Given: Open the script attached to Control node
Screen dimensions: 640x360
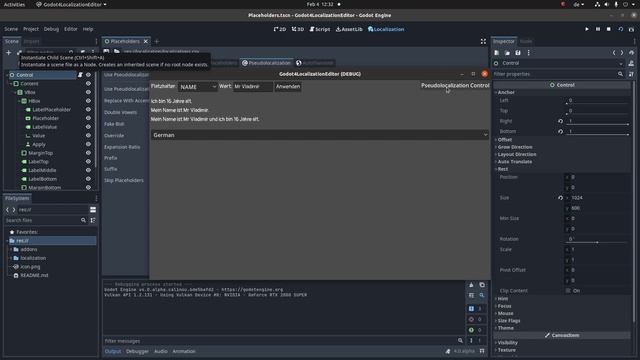Looking at the screenshot, I should (x=80, y=75).
